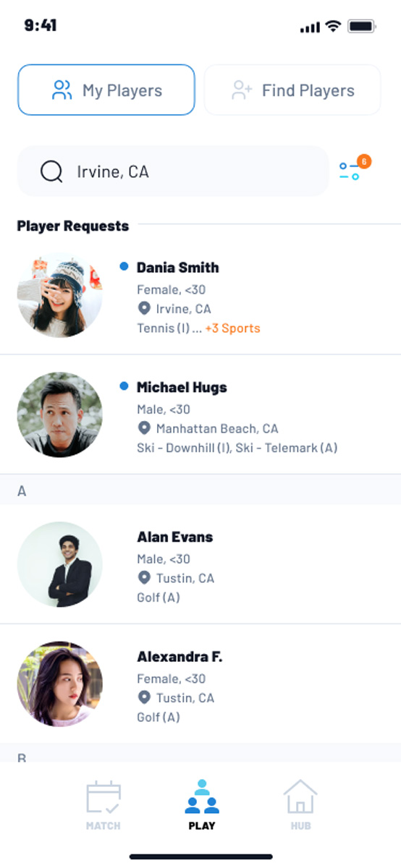View Alexandra F. profile photo

(x=60, y=684)
